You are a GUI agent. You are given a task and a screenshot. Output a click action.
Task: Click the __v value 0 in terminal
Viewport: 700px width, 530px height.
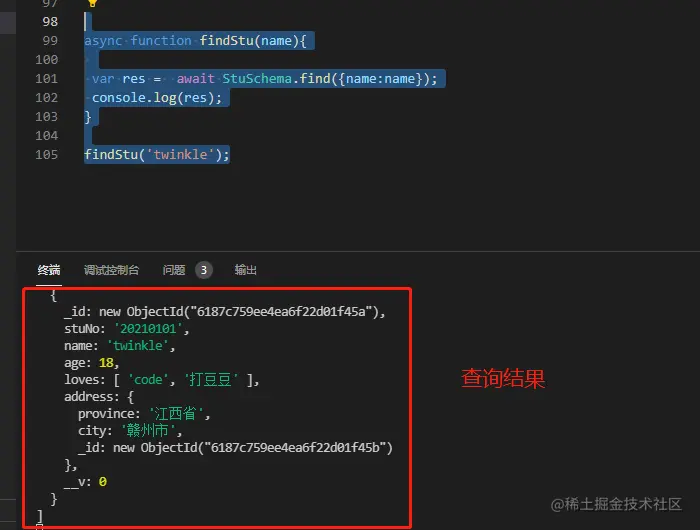tap(103, 482)
